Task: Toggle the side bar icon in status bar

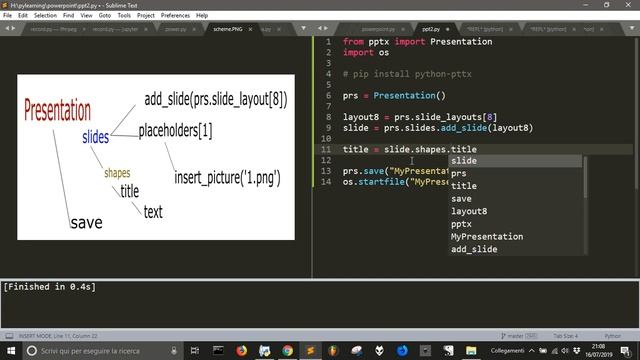Action: tap(9, 336)
